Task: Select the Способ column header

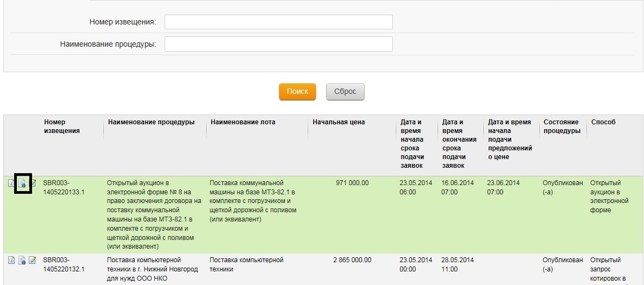Action: point(603,122)
